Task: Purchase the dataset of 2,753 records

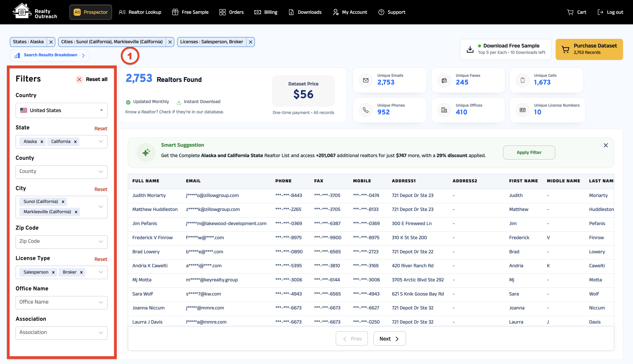Action: 589,49
